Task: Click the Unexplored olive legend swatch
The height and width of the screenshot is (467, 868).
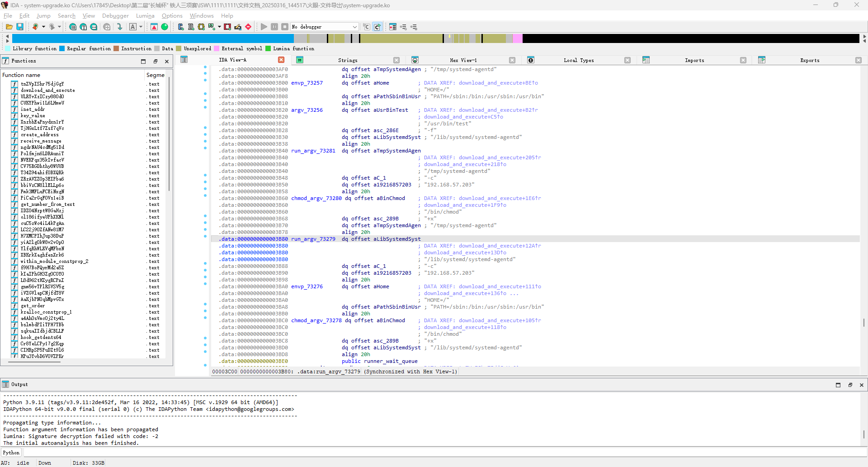Action: click(x=179, y=48)
